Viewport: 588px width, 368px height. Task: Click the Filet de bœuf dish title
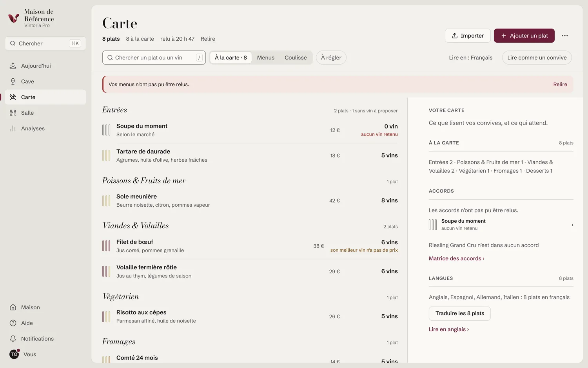click(134, 242)
